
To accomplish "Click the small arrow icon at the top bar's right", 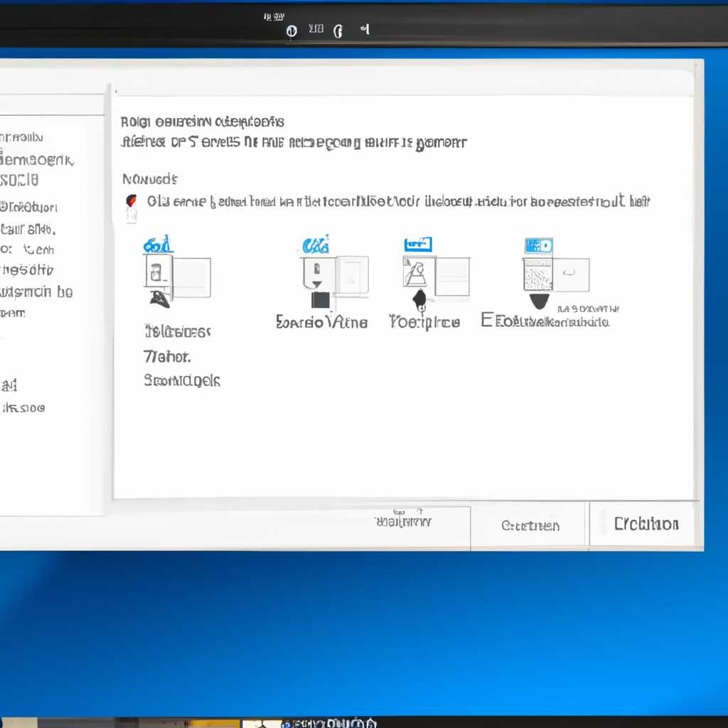I will 365,29.
